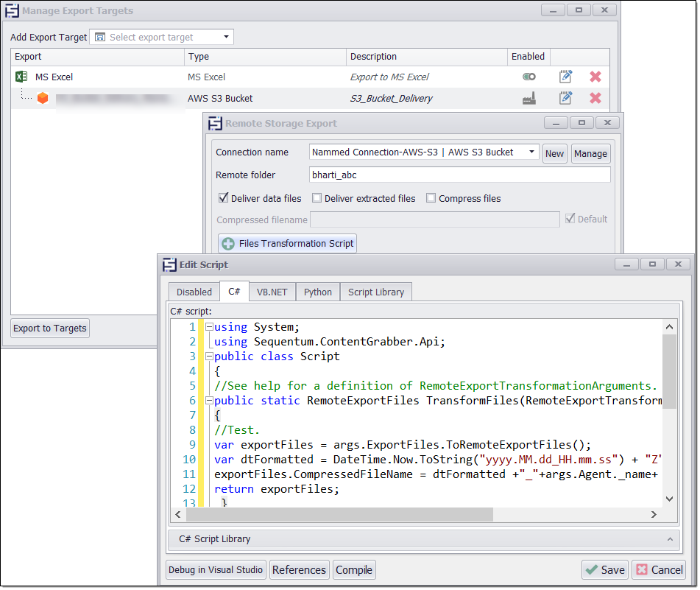Click the Files Transformation Script button
Viewport: 700px width, 590px height.
[288, 243]
